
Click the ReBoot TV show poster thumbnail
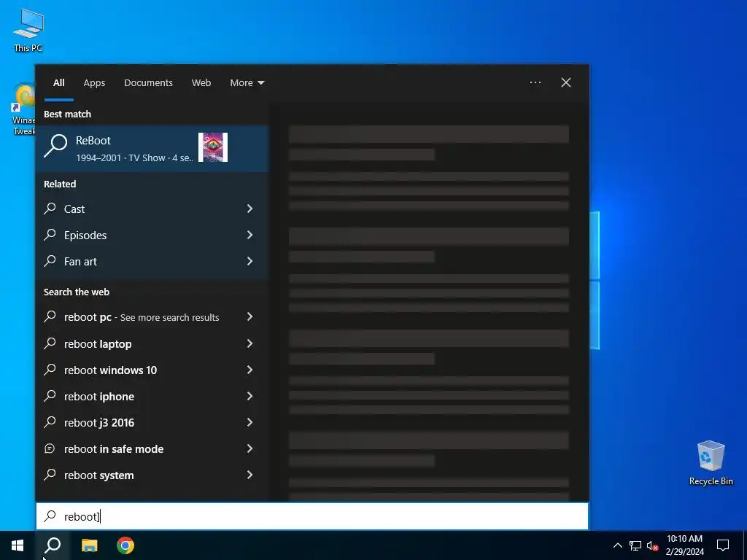[x=213, y=147]
